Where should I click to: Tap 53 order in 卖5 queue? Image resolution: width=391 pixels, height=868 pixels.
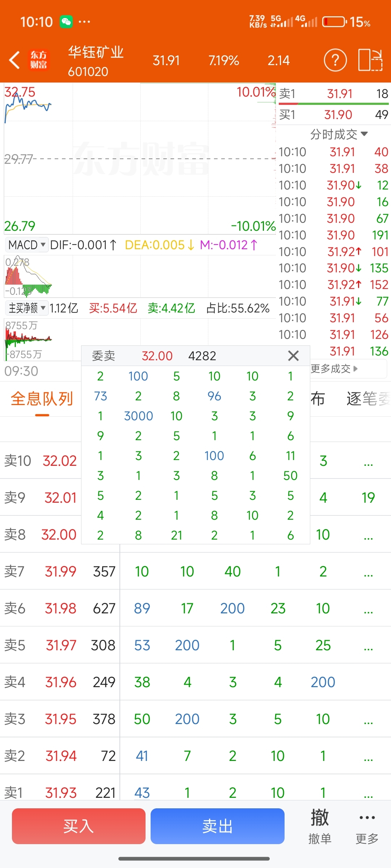[x=142, y=645]
